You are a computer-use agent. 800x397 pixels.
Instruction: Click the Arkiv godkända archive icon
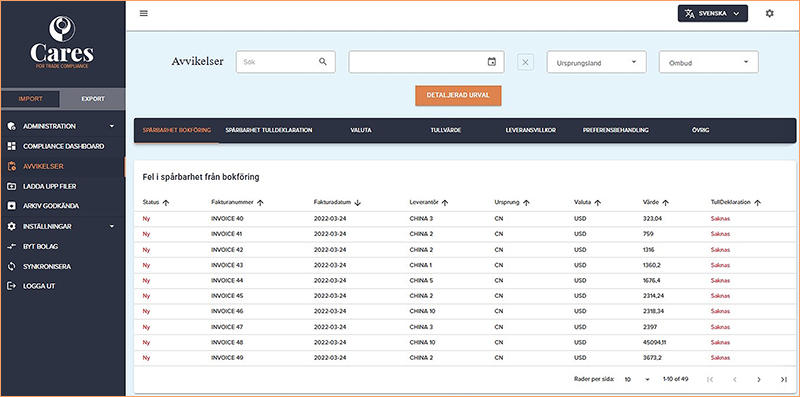[12, 206]
